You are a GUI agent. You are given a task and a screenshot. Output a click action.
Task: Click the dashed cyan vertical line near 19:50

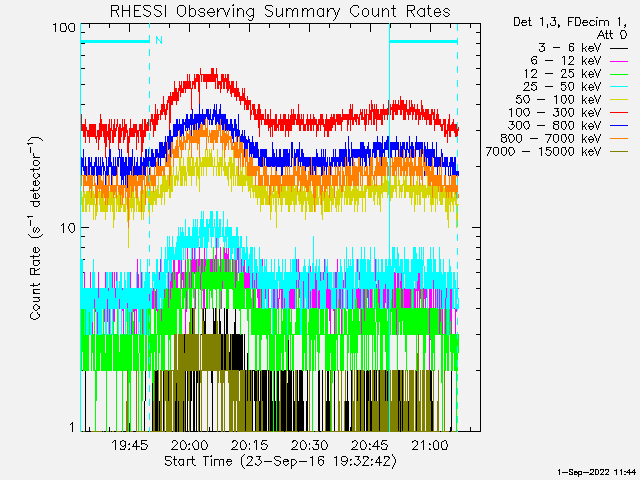[150, 228]
